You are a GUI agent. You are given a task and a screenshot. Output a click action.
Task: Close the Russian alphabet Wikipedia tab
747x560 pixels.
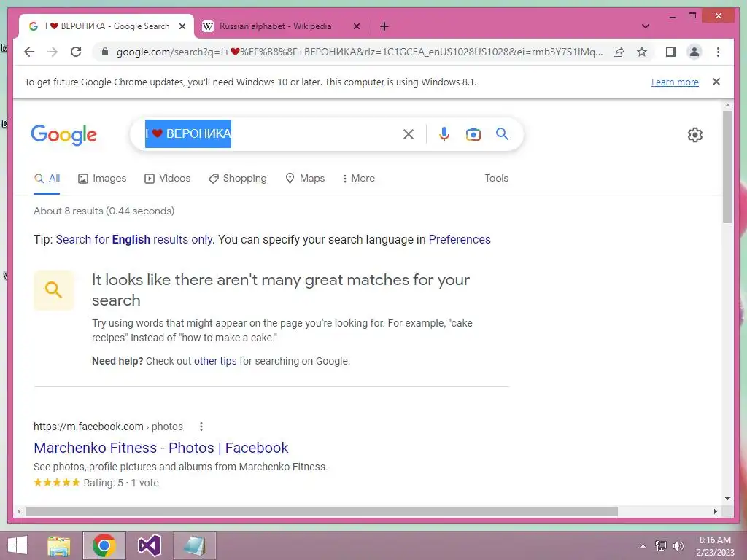[x=356, y=26]
